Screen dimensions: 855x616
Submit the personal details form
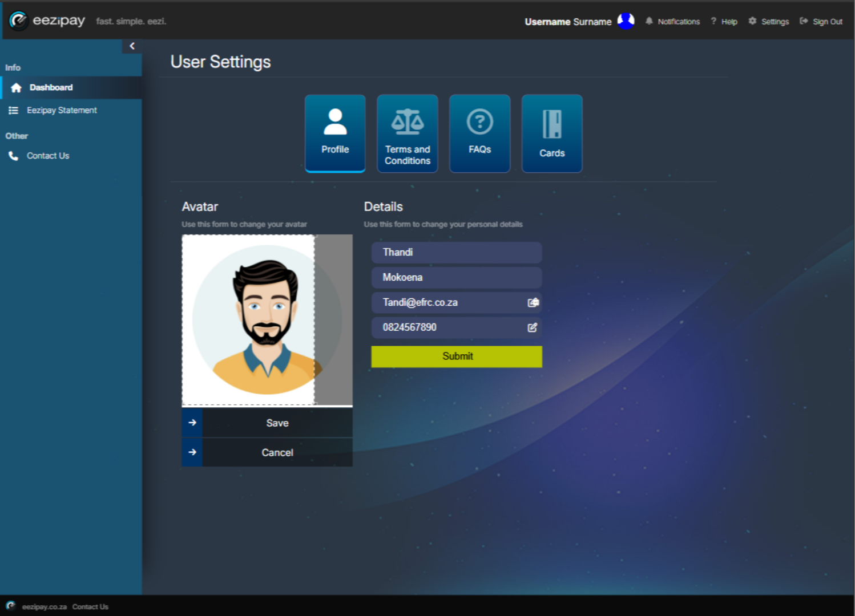click(457, 356)
